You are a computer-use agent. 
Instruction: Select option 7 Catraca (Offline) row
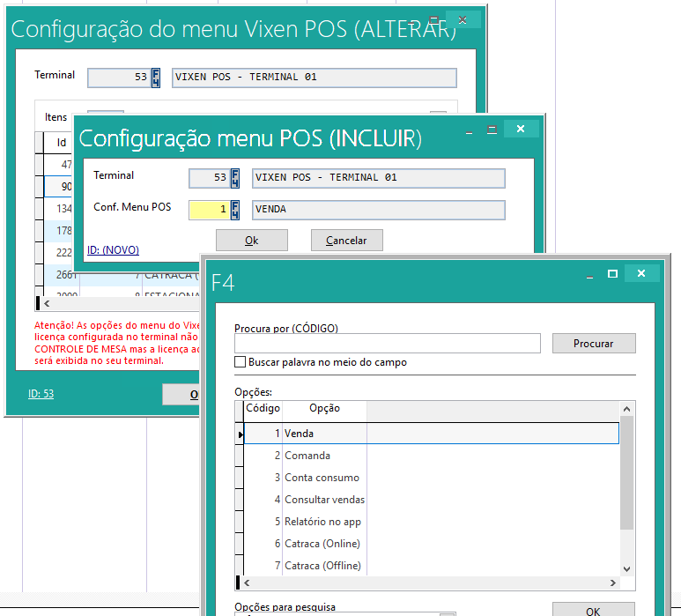tap(432, 566)
